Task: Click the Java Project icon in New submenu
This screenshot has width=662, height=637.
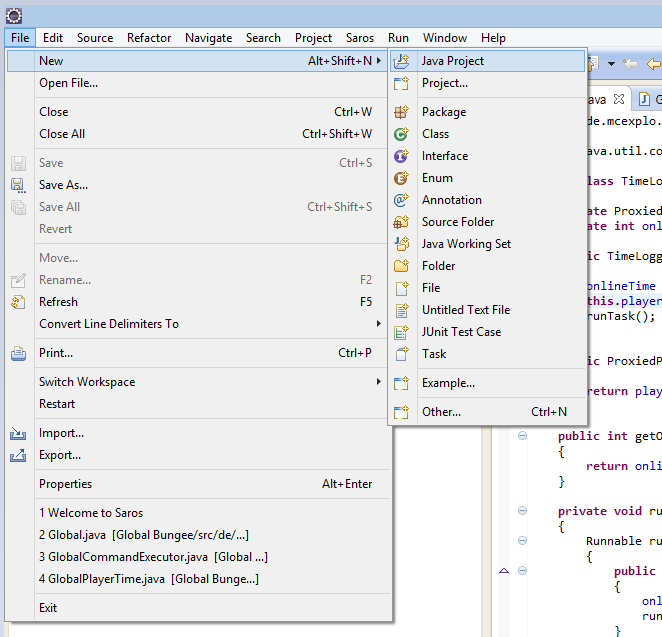Action: click(402, 61)
